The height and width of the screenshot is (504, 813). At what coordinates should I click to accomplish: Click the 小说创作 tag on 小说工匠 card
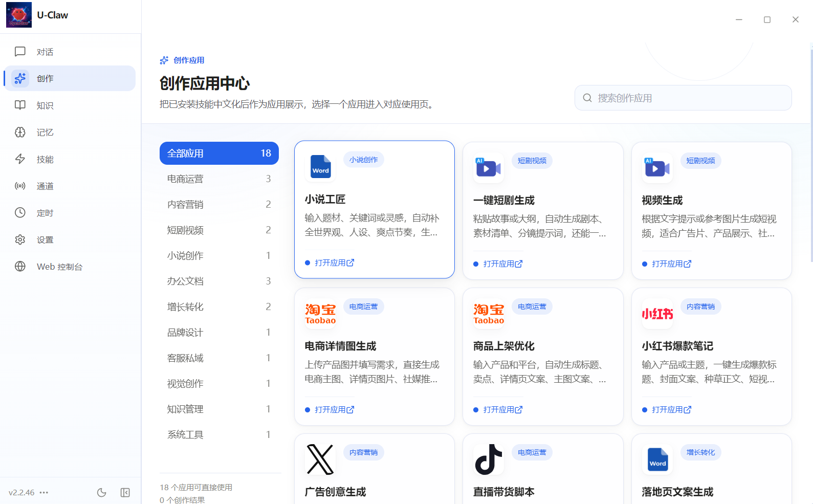pyautogui.click(x=363, y=160)
